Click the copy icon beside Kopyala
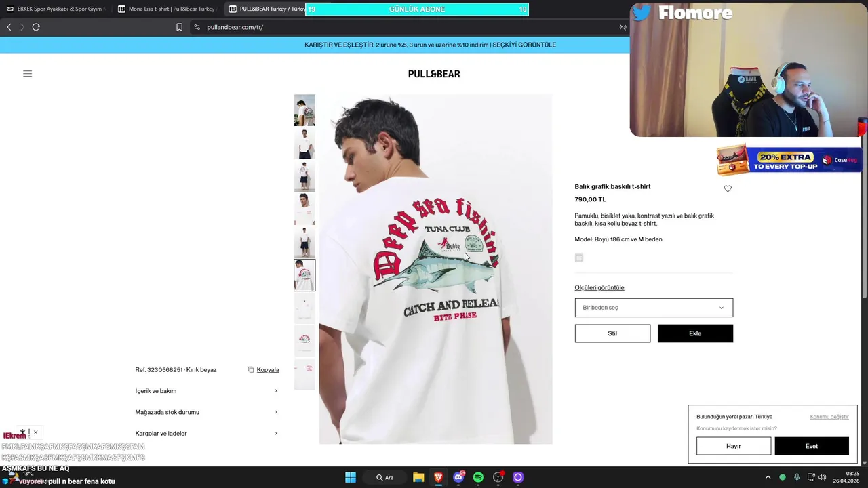Screen dimensions: 868x488 [251, 370]
